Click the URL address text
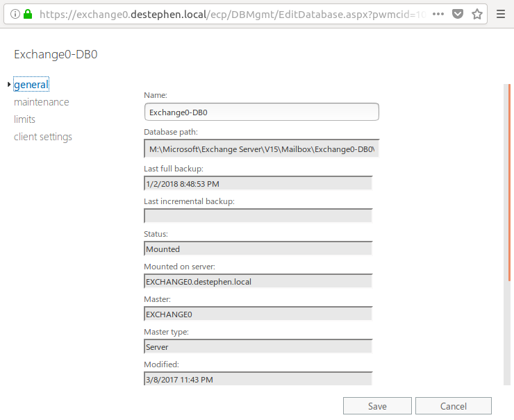 click(233, 15)
